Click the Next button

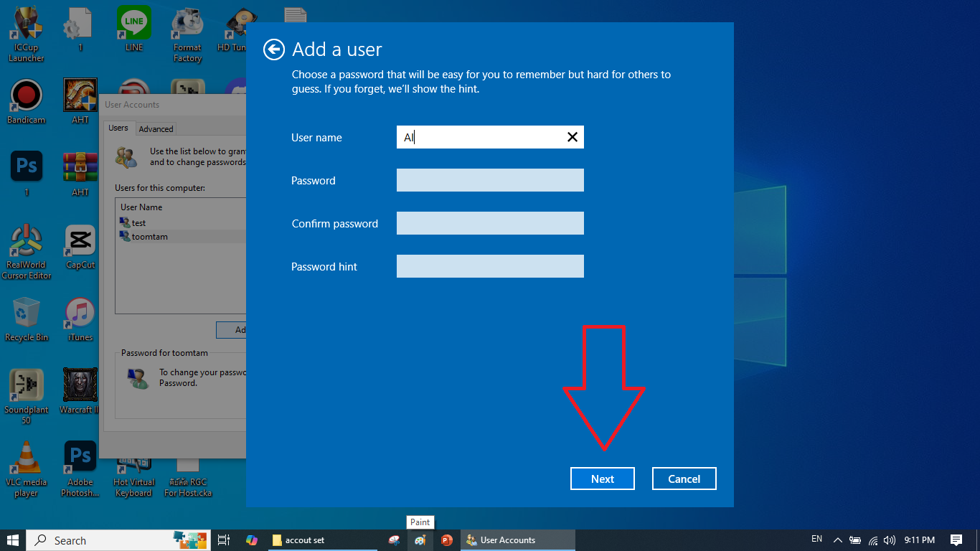[x=602, y=479]
